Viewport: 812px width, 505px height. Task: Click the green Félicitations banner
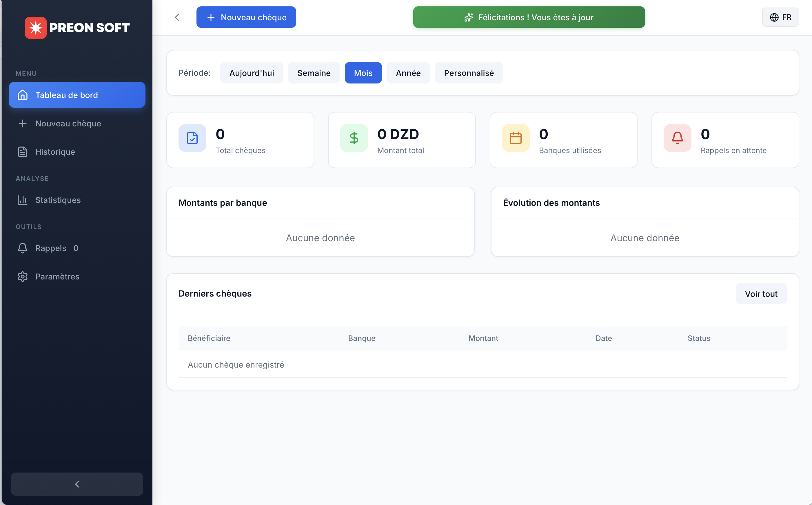click(x=529, y=17)
